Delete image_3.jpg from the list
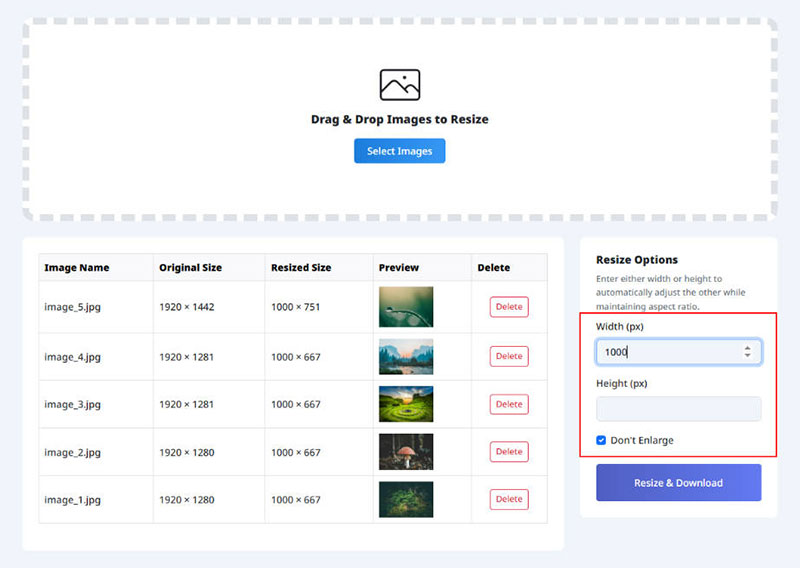The width and height of the screenshot is (800, 568). click(x=509, y=404)
